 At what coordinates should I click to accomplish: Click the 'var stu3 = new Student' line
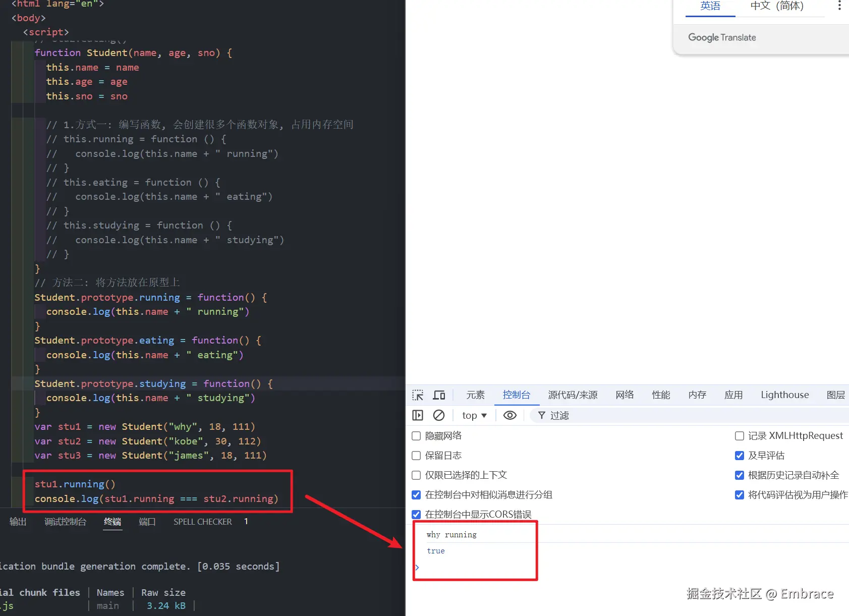151,456
